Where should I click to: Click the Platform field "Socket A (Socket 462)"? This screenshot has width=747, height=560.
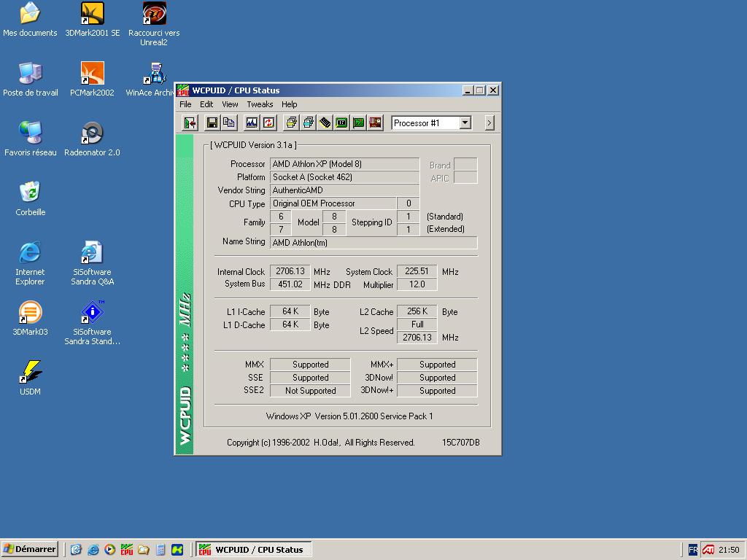click(x=344, y=177)
